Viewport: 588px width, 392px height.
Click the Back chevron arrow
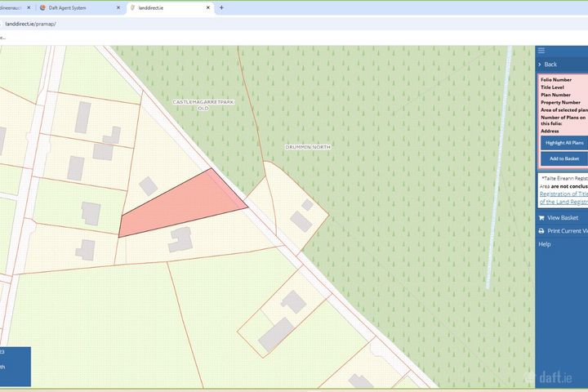[540, 65]
